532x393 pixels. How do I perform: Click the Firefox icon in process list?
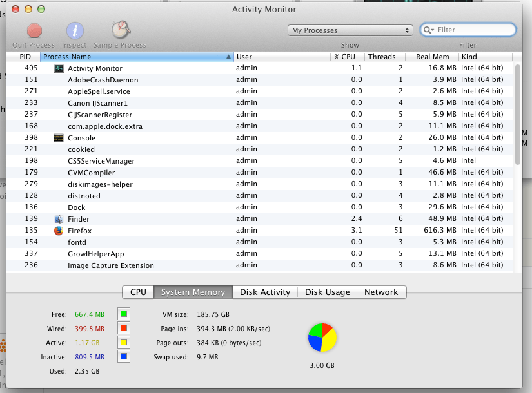59,231
